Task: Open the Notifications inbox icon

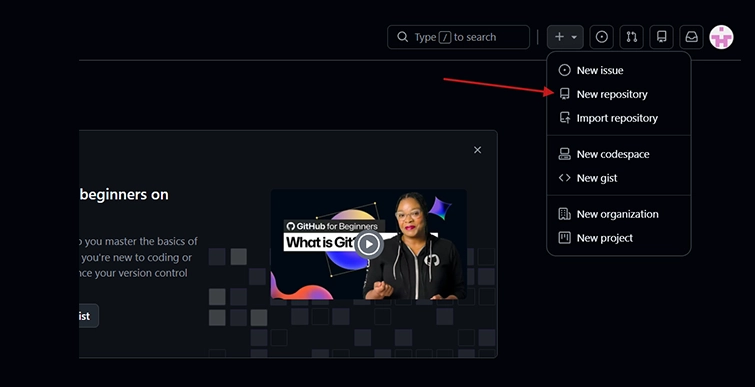Action: tap(691, 37)
